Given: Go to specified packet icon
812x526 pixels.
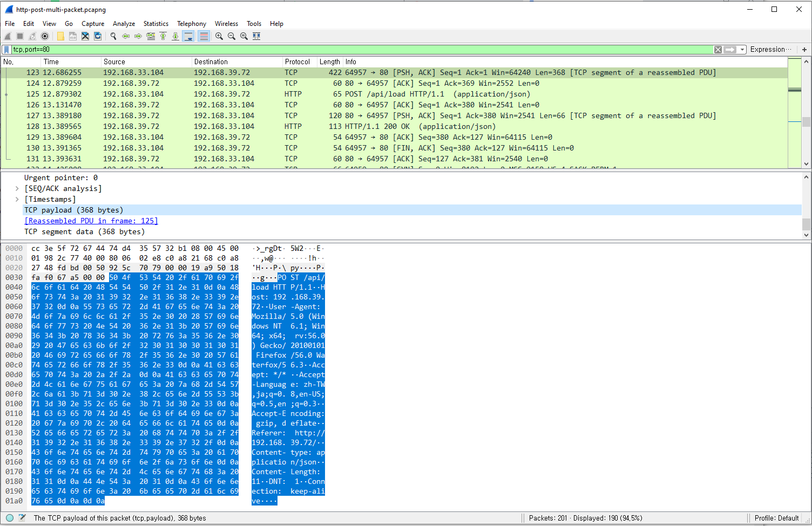Looking at the screenshot, I should pyautogui.click(x=151, y=36).
